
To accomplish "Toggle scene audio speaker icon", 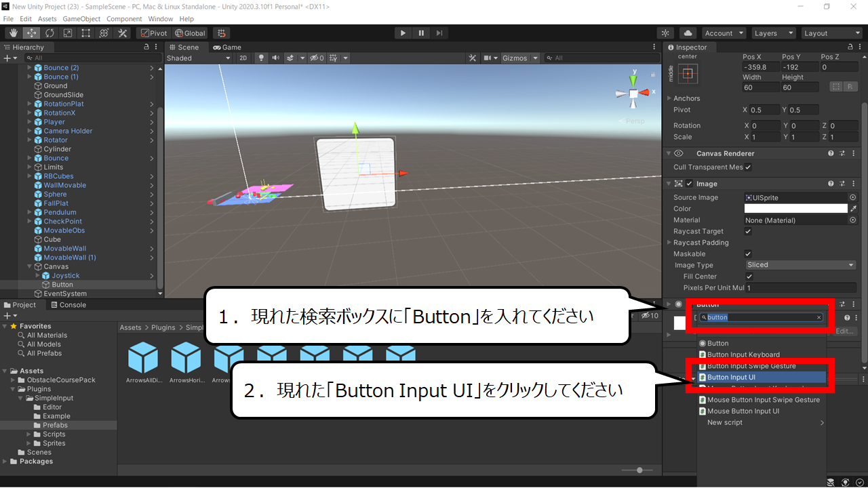I will point(276,58).
